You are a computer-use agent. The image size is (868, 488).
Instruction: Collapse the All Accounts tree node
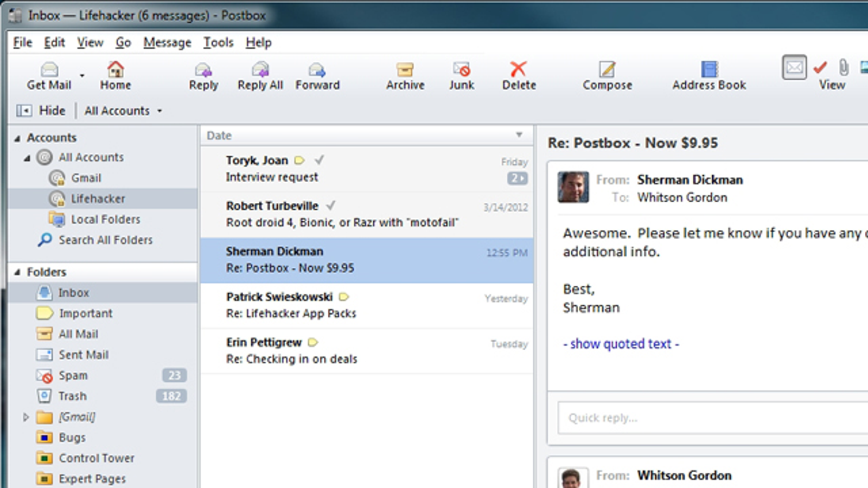27,158
